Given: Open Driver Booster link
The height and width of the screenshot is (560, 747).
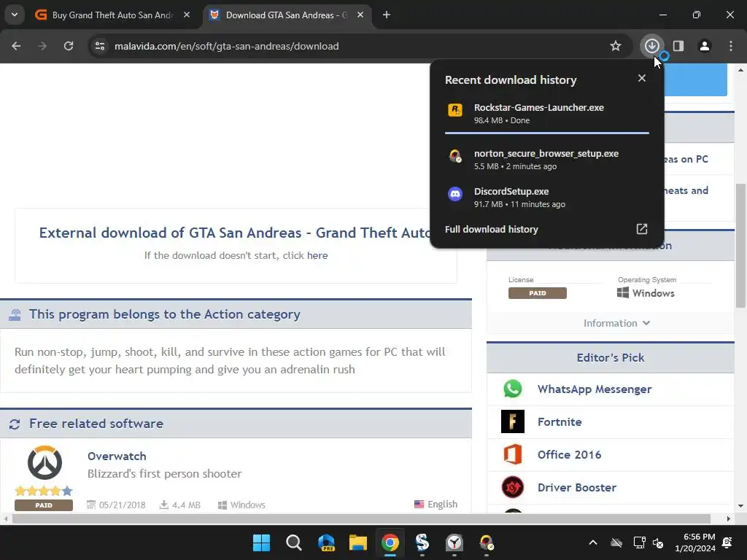Looking at the screenshot, I should coord(577,488).
